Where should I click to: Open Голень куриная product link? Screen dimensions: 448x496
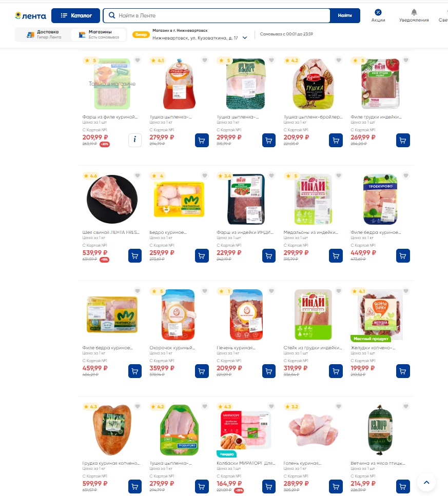302,463
